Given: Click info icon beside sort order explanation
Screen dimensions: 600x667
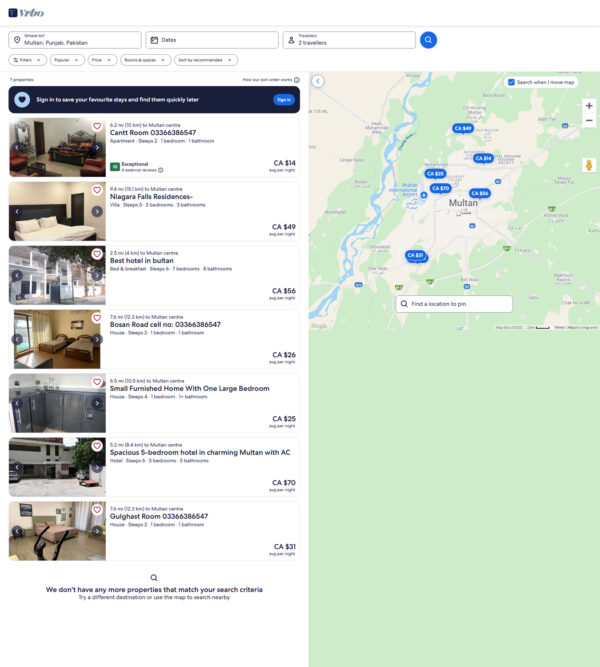Looking at the screenshot, I should (x=297, y=80).
